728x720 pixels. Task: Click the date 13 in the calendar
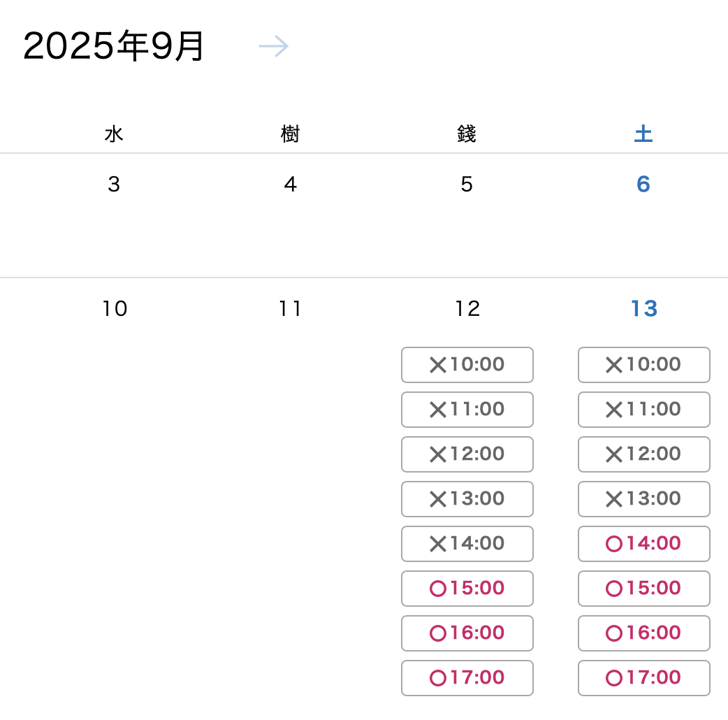click(x=643, y=308)
